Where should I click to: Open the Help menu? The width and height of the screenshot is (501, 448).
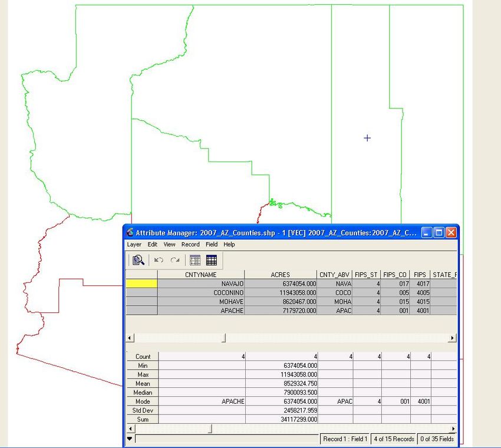229,244
